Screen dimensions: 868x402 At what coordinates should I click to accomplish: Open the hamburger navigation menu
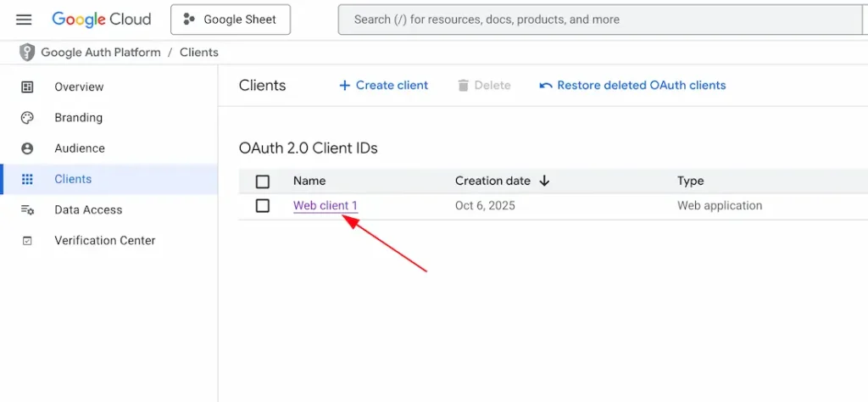point(24,20)
